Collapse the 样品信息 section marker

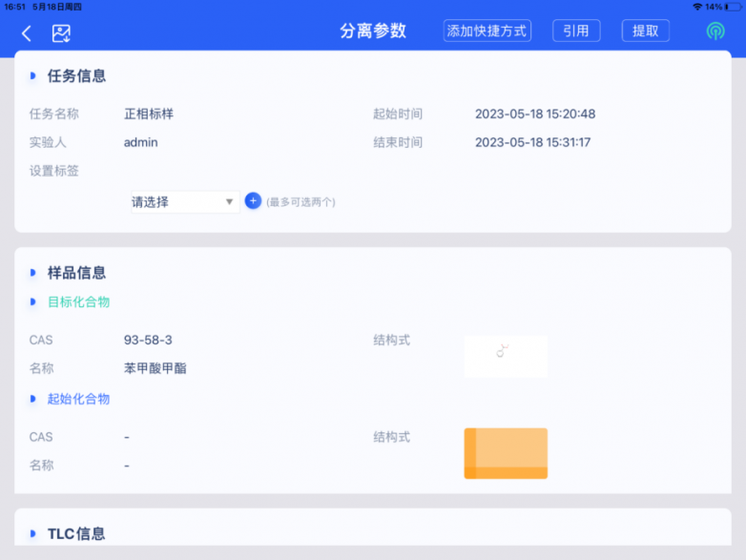pyautogui.click(x=32, y=273)
